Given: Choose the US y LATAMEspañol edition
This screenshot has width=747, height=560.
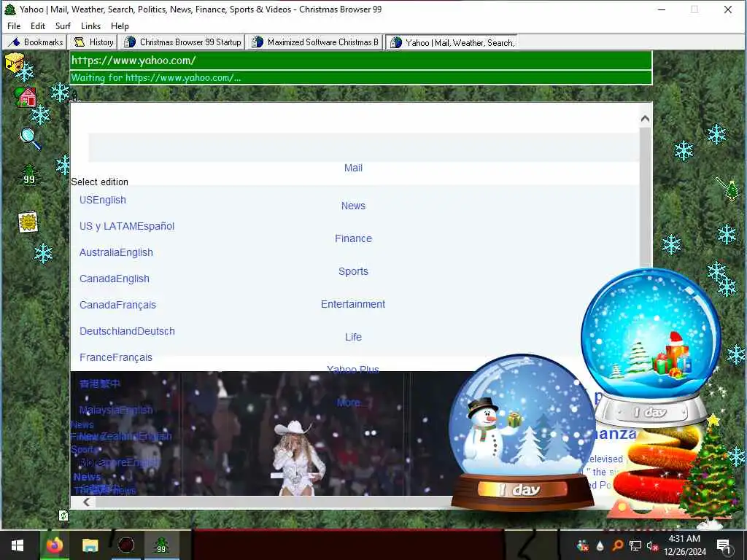Looking at the screenshot, I should pyautogui.click(x=127, y=226).
